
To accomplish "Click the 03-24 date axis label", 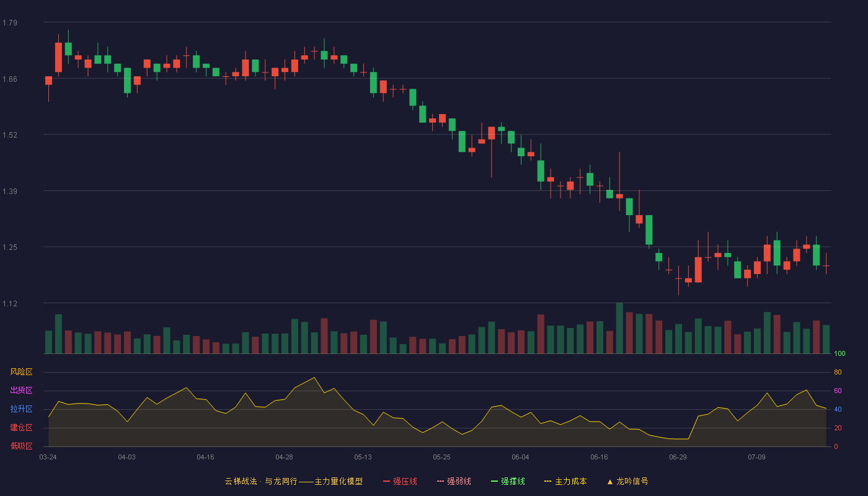I will (48, 457).
